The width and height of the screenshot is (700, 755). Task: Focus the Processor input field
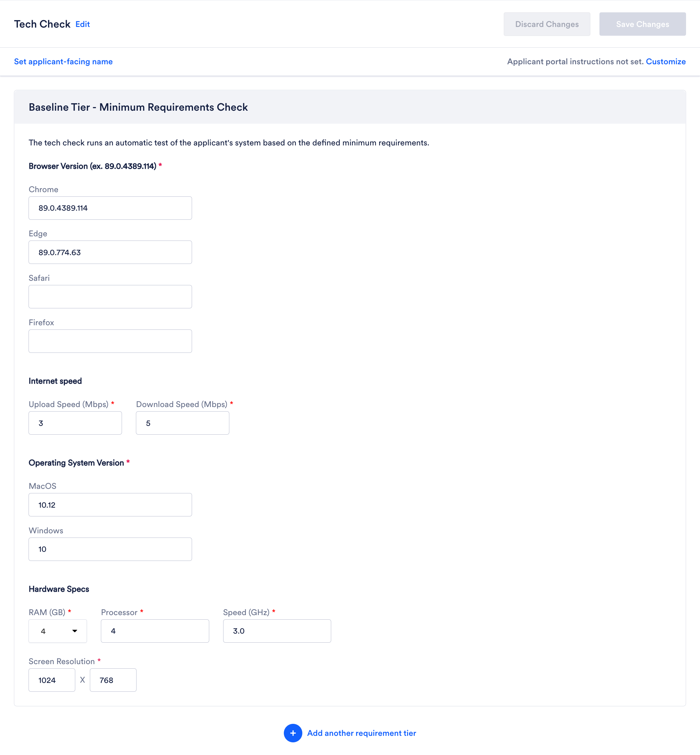(x=155, y=631)
